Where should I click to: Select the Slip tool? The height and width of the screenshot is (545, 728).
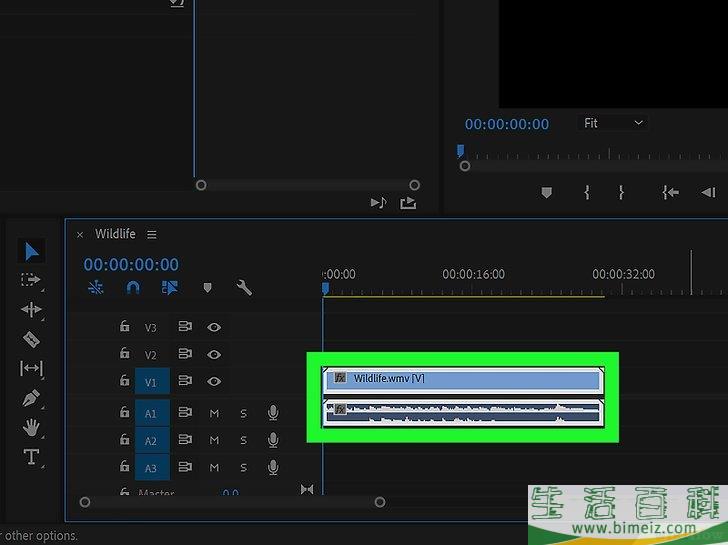[x=31, y=369]
